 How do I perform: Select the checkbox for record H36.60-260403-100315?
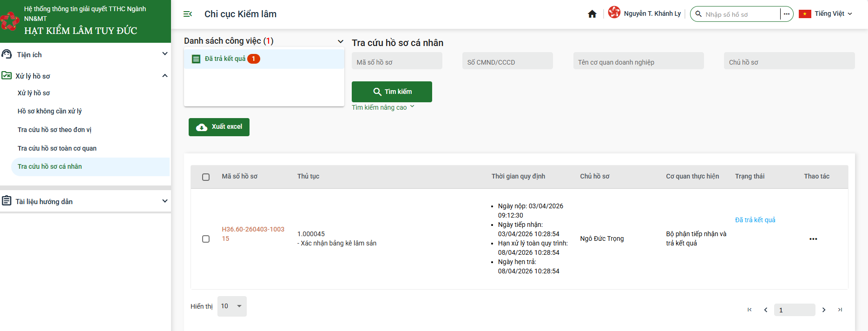(206, 239)
